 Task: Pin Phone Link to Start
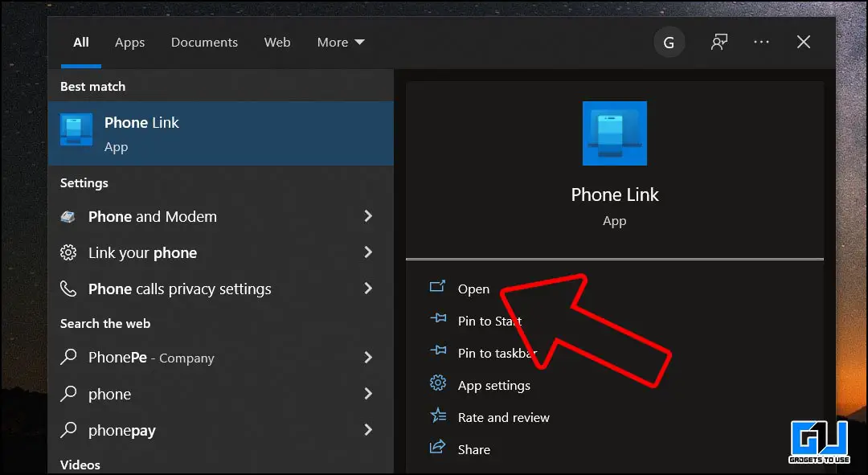(x=490, y=321)
